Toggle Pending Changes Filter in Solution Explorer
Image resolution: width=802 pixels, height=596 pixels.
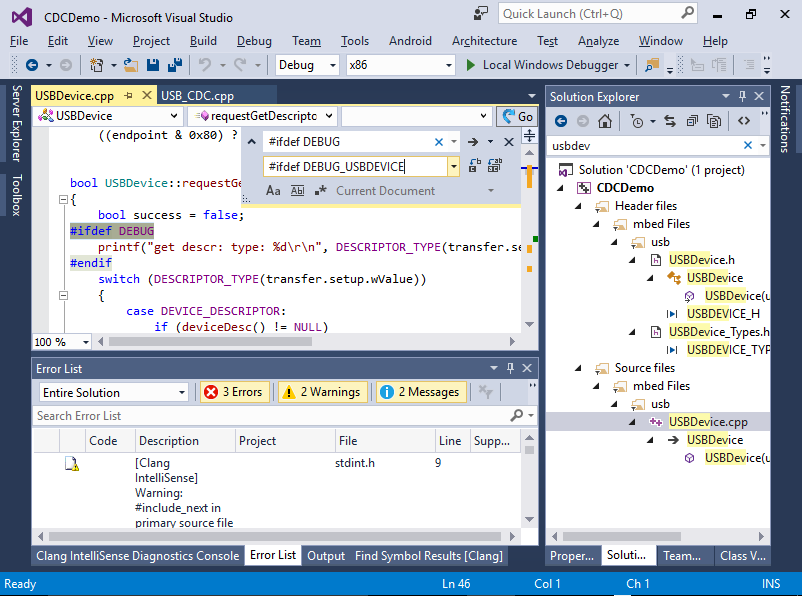637,121
